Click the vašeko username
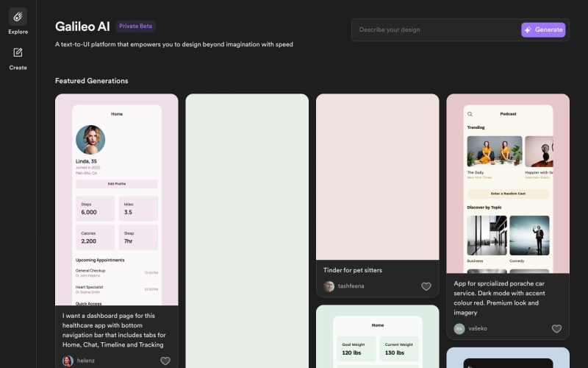 coord(478,328)
